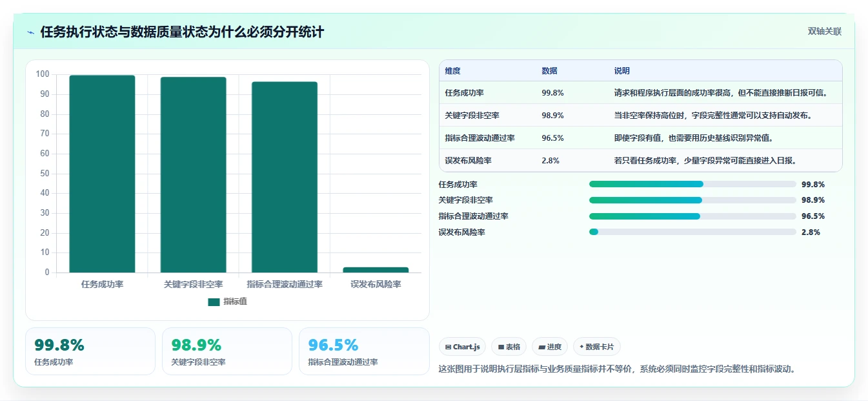
Task: Click the 指标值 legend label
Action: (235, 302)
